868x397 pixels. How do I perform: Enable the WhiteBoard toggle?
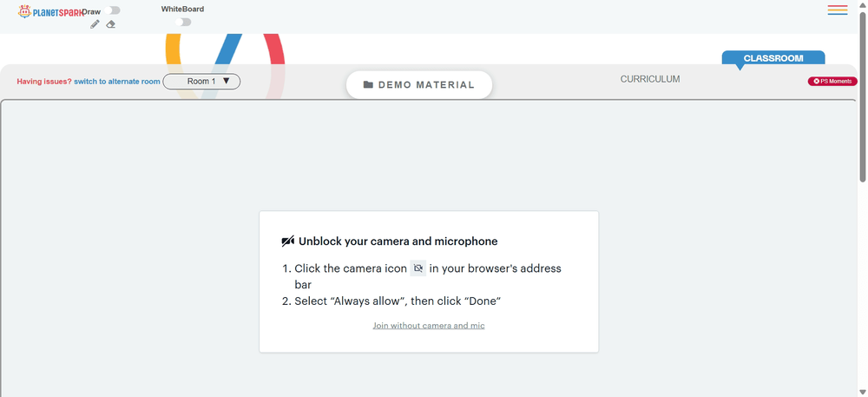point(182,22)
